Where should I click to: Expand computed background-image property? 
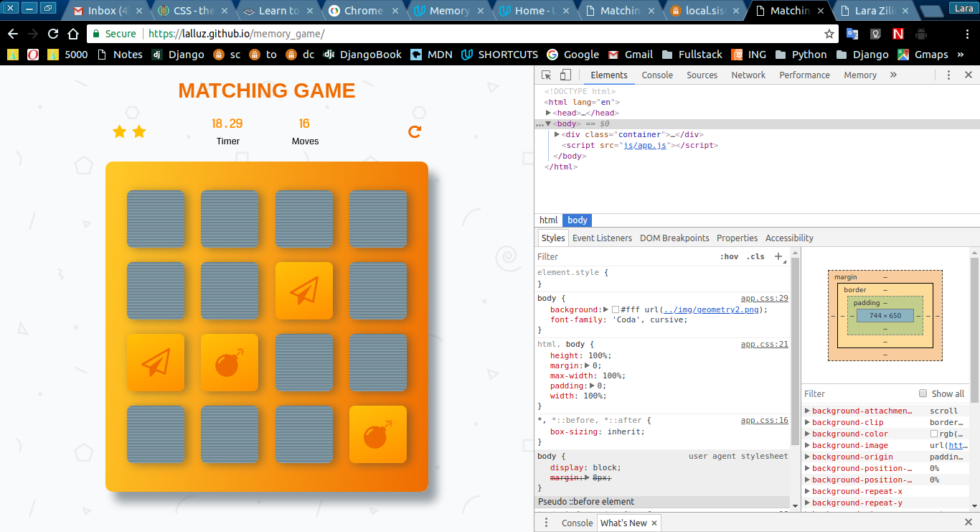[x=808, y=445]
